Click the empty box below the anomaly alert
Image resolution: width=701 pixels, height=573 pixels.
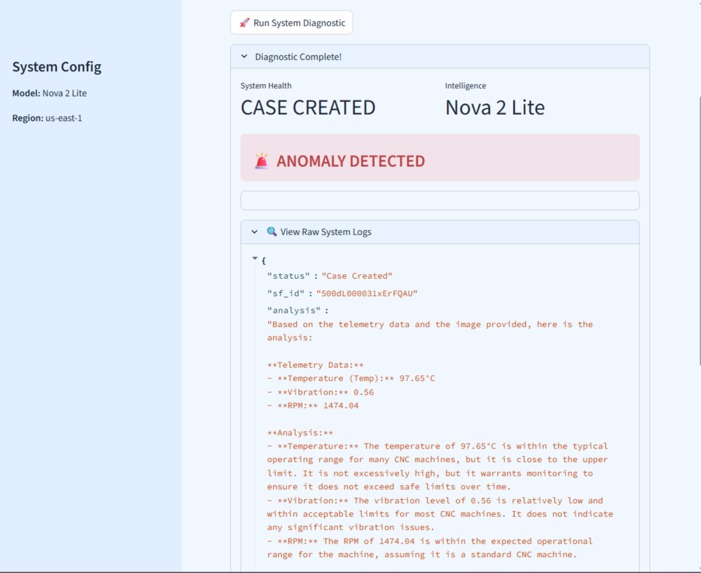pyautogui.click(x=440, y=201)
